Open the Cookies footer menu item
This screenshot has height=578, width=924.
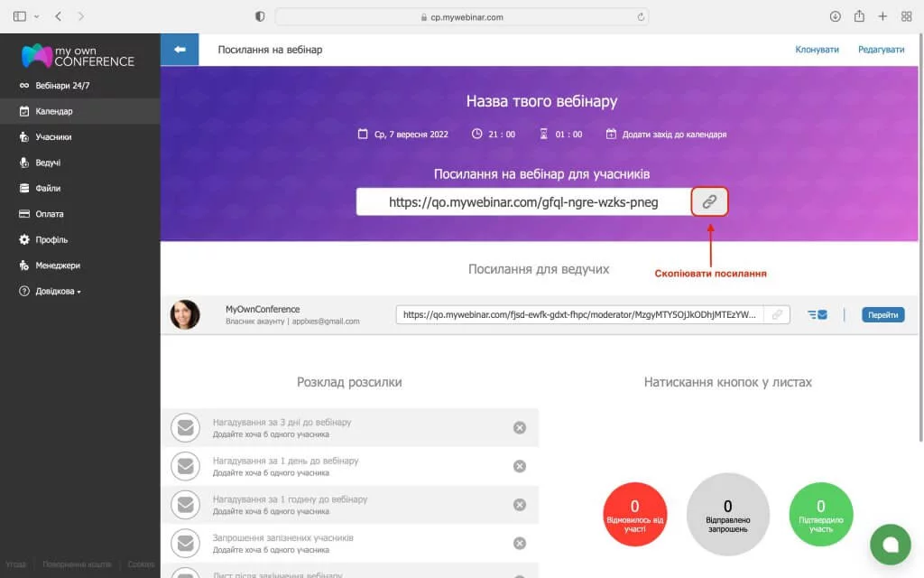tap(141, 564)
